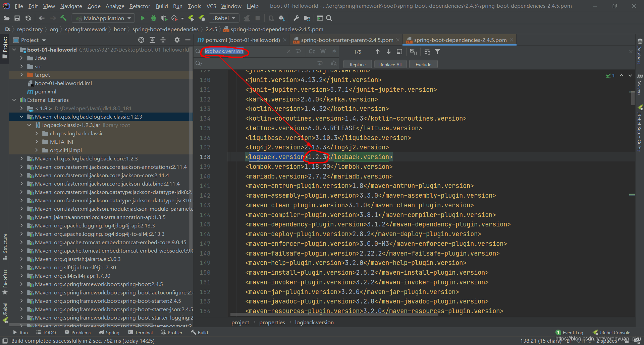Open the JRebel dropdown
Screen dimensions: 644x345
coord(224,18)
